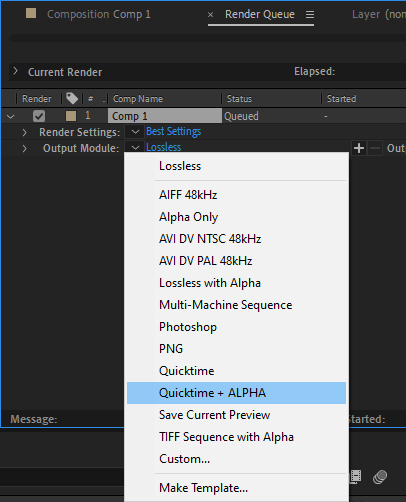Image resolution: width=406 pixels, height=502 pixels.
Task: Uncheck the Render checkbox for Comp 1
Action: point(39,116)
